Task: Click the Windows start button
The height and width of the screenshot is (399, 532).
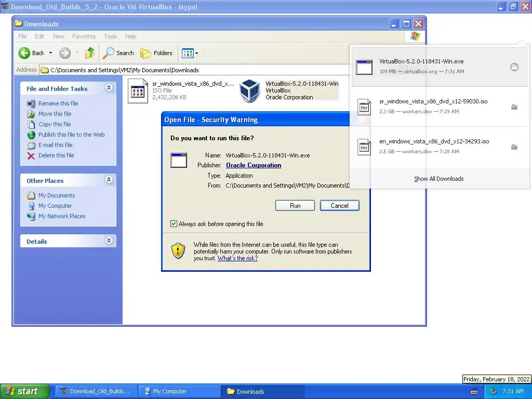Action: [x=25, y=391]
